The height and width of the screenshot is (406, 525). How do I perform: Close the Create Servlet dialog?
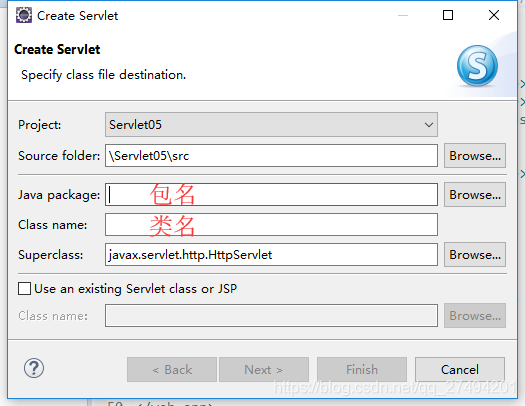pos(494,15)
